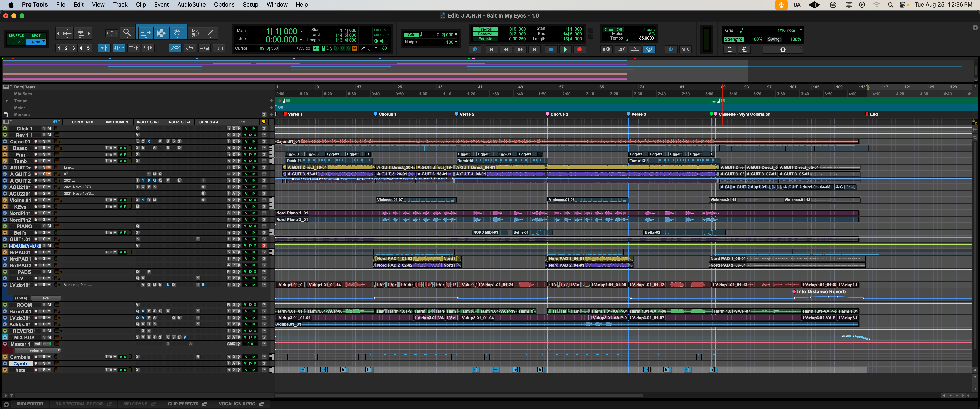Toggle the Post-roll button

pos(485,34)
